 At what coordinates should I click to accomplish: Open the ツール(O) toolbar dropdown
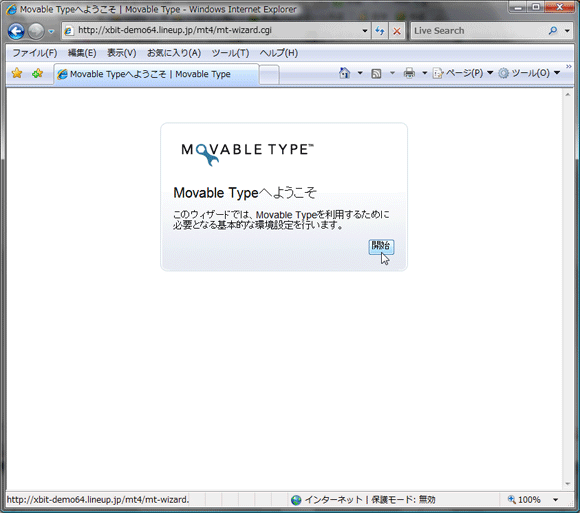point(529,73)
